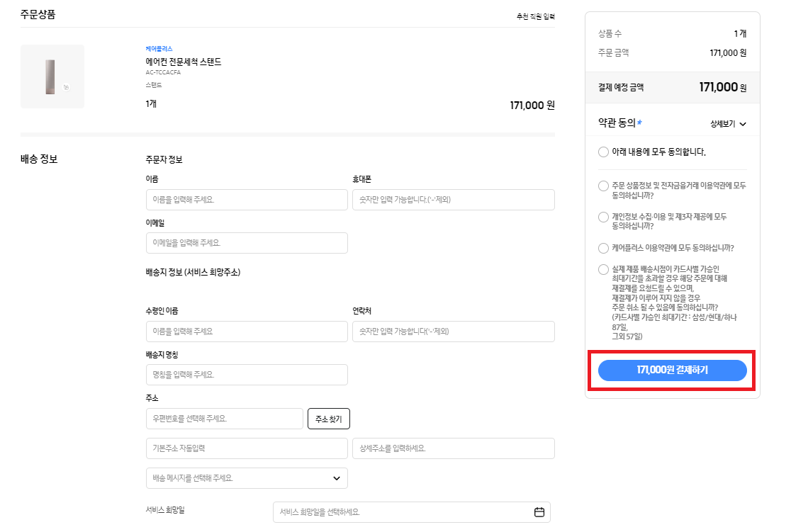Click the 171,000원 결제하기 payment button
The height and width of the screenshot is (532, 808).
(x=671, y=370)
